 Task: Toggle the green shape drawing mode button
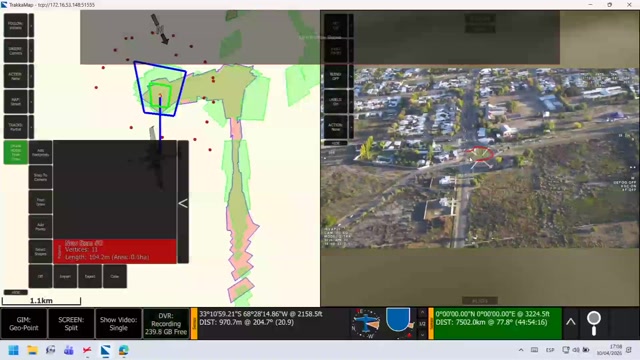point(16,152)
